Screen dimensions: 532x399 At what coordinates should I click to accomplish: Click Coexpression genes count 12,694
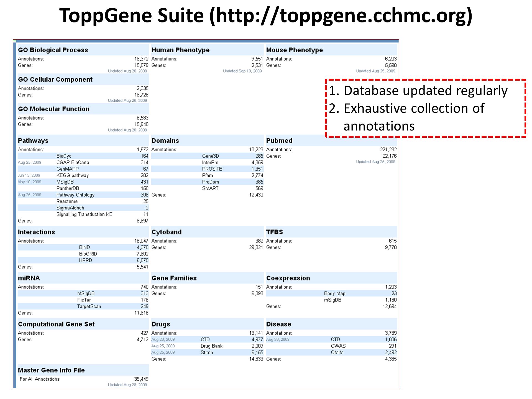tap(390, 306)
